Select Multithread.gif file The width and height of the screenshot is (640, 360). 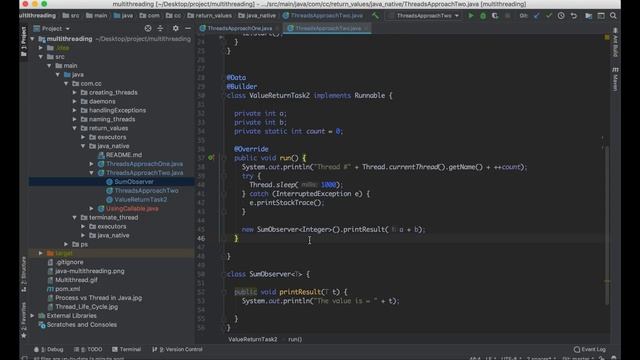coord(76,280)
